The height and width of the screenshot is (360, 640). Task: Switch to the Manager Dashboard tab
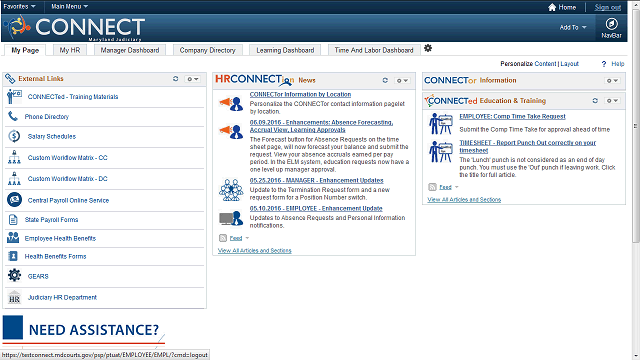click(130, 50)
